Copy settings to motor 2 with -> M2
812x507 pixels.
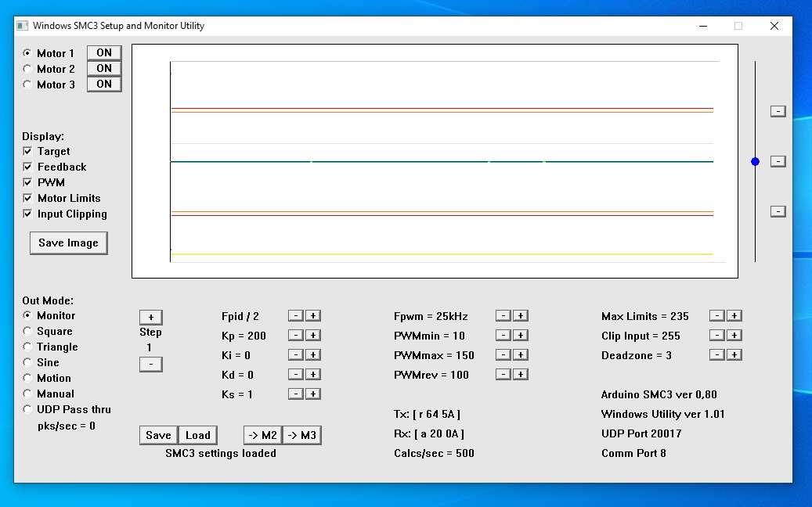[x=262, y=436]
